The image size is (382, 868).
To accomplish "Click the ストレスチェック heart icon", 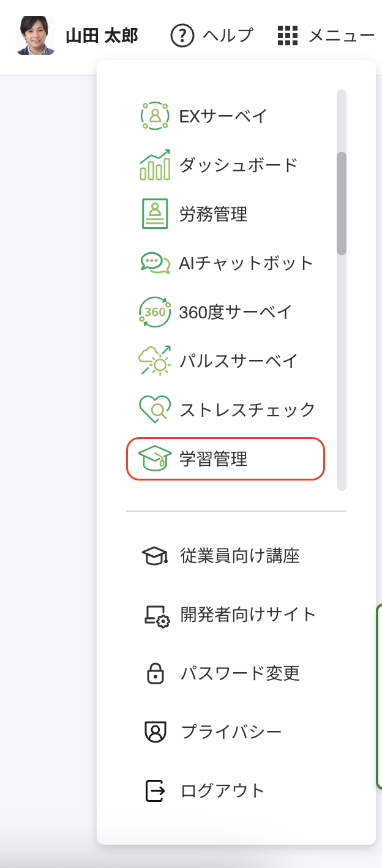I will click(155, 410).
